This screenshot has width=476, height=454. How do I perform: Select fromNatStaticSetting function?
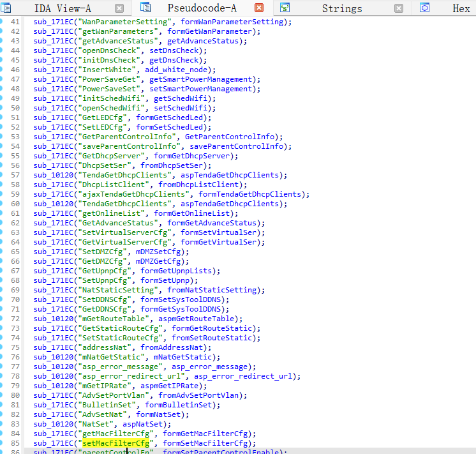coord(212,290)
